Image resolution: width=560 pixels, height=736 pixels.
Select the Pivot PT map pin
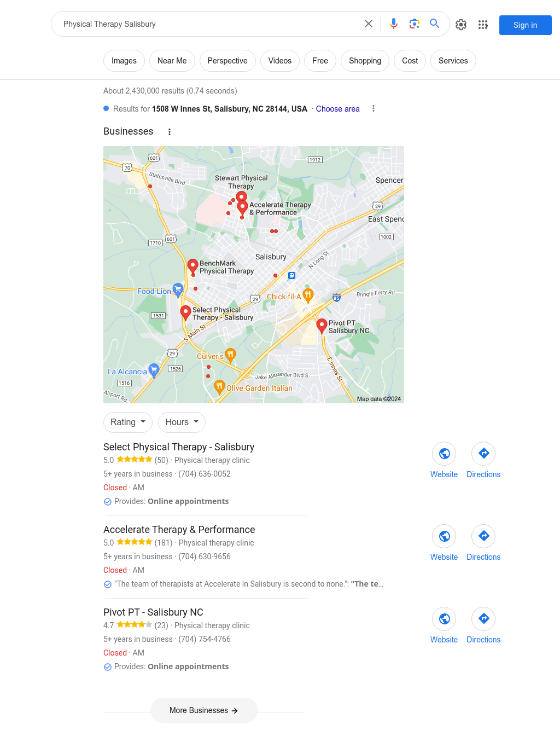coord(322,326)
